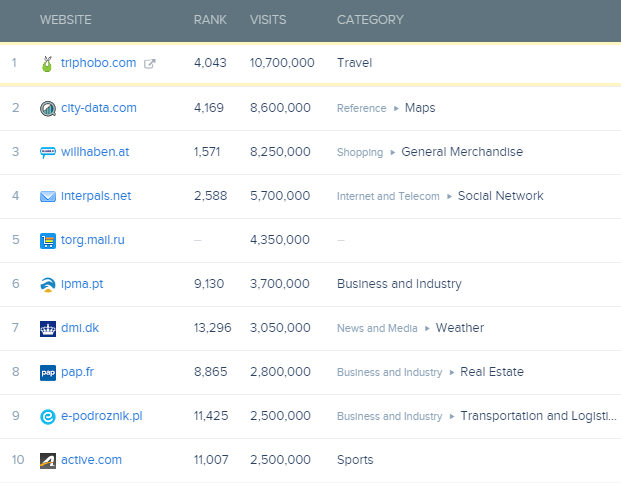Select the rank value 13,296
The image size is (621, 483).
[212, 327]
